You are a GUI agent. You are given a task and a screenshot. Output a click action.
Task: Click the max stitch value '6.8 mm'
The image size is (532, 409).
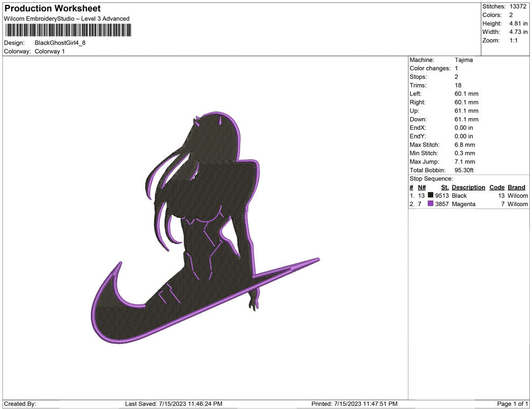point(465,145)
